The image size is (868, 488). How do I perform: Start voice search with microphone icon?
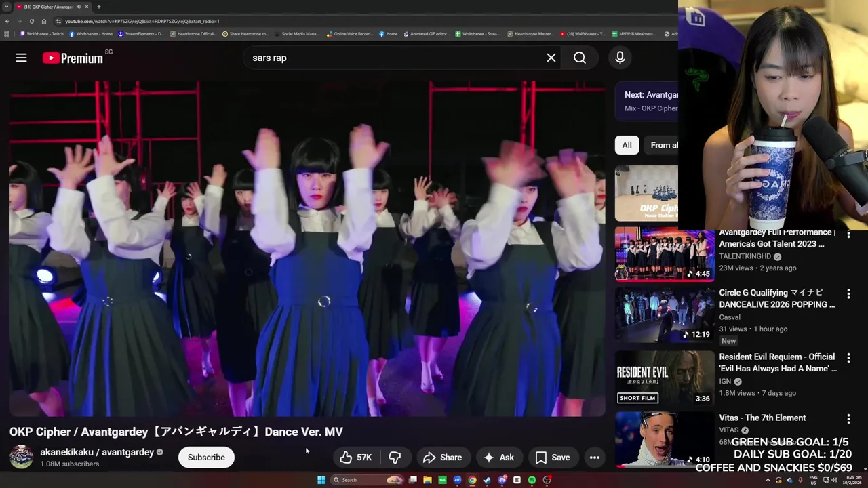[620, 58]
